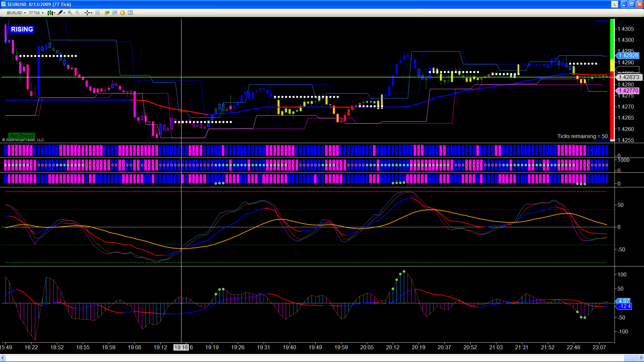Viewport: 644px width, 362px height.
Task: Click the 1.42770 magenta price marker
Action: [628, 91]
